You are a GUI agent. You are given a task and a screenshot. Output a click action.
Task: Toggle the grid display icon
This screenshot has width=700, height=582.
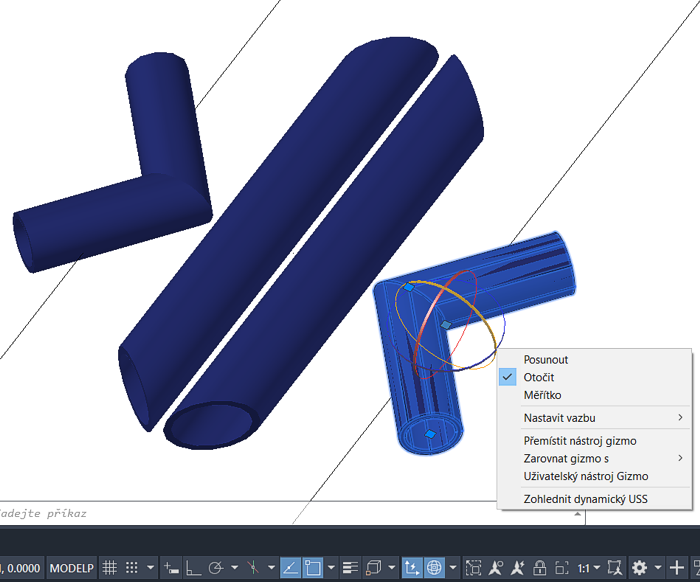(112, 567)
